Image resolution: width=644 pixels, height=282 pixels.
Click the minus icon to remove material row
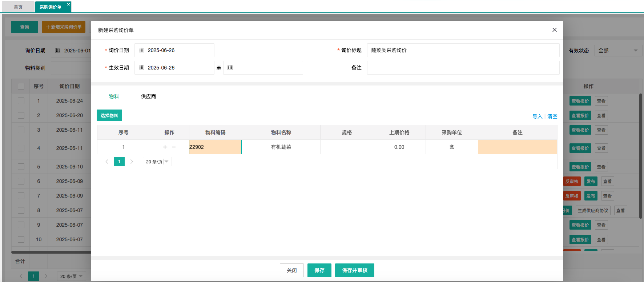click(x=174, y=147)
